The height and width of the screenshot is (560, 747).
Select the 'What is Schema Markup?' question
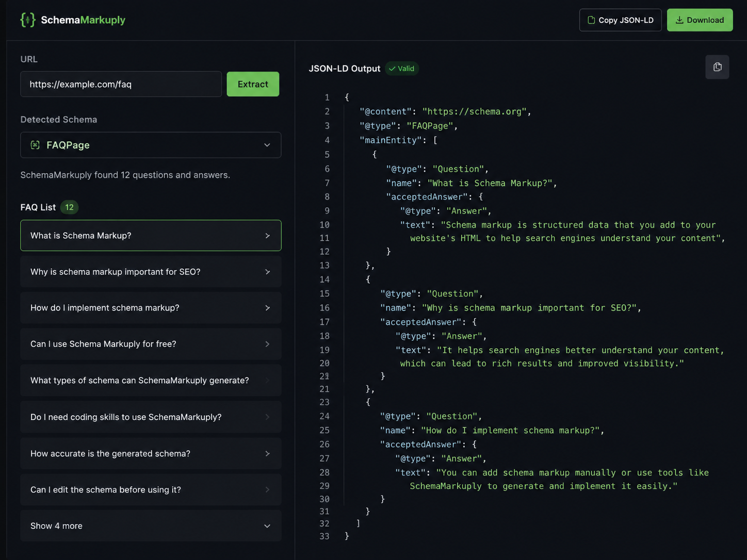point(151,236)
